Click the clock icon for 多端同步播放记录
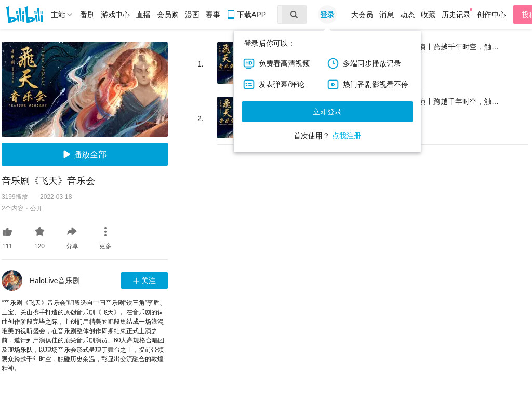 click(x=333, y=63)
